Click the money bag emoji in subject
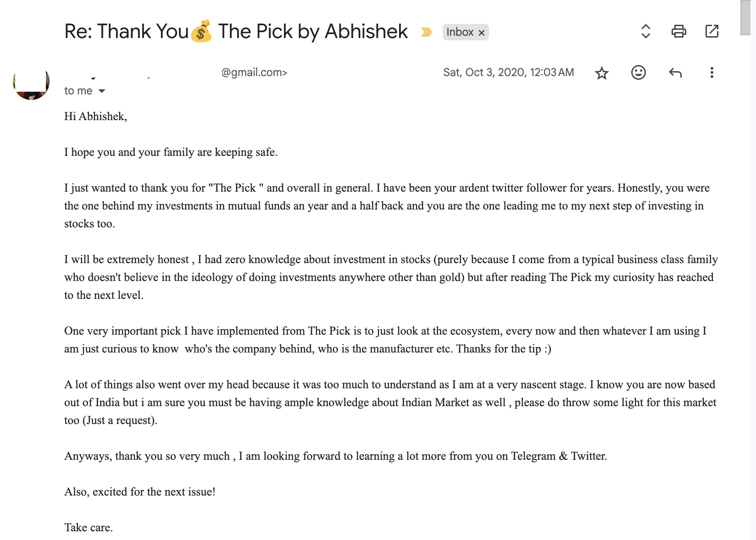The width and height of the screenshot is (756, 540). pos(201,31)
